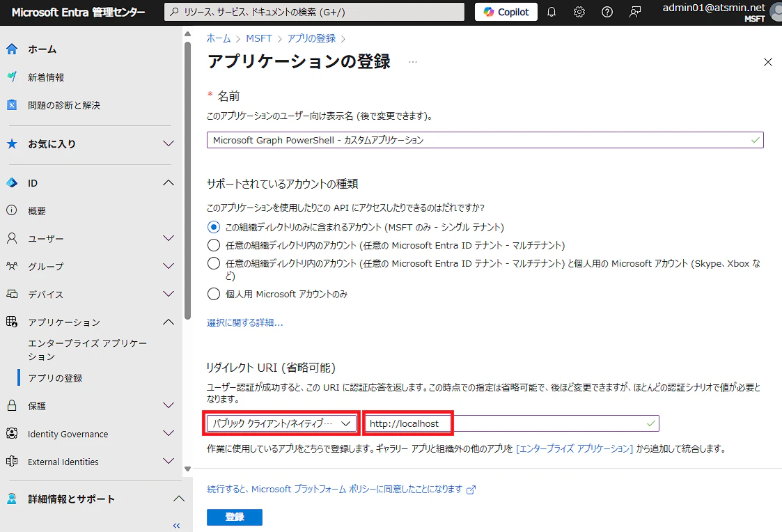782x532 pixels.
Task: Open 概要 in the sidebar
Action: coord(37,211)
